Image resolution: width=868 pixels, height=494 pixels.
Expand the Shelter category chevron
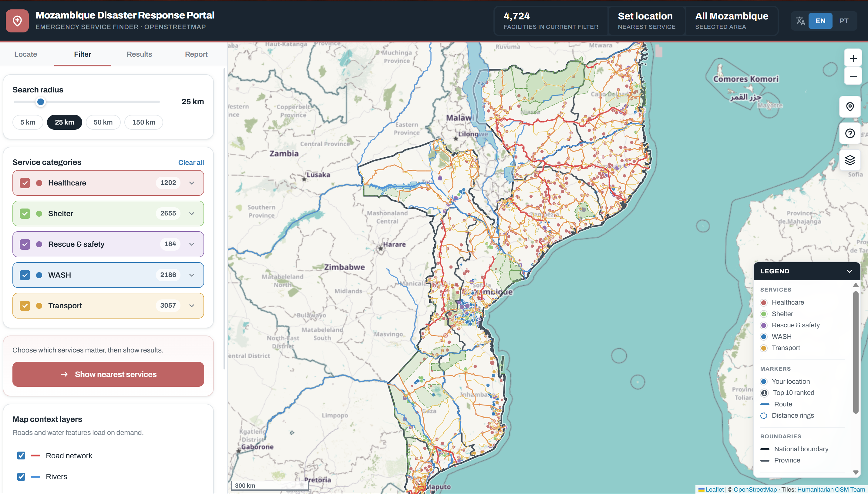(x=192, y=214)
